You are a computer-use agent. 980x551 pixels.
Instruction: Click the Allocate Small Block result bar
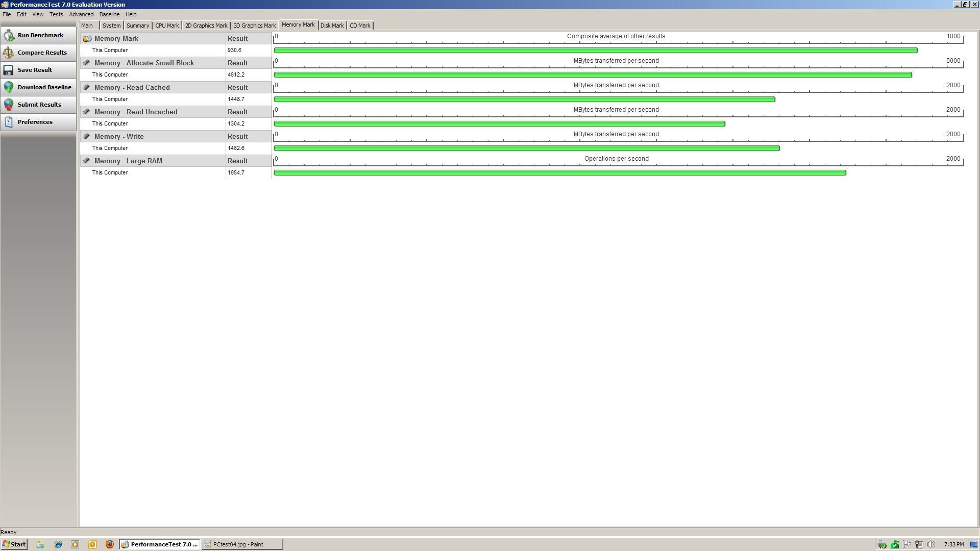[593, 74]
